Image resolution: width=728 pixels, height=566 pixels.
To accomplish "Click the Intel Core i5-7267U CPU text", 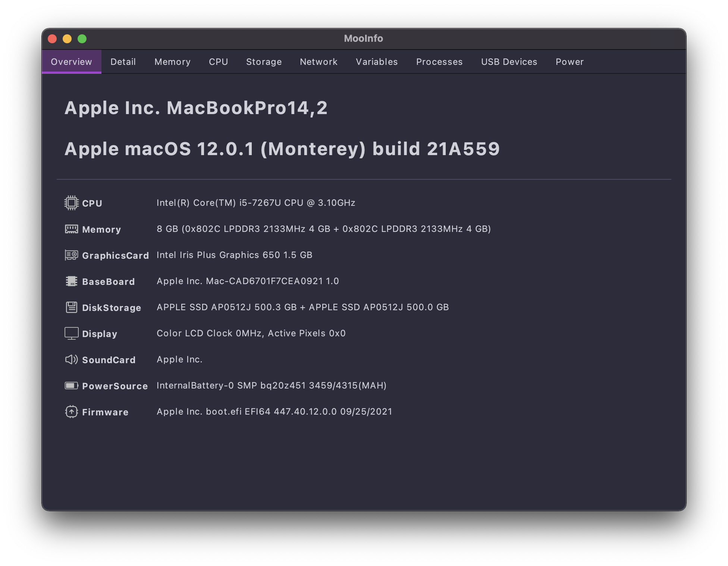I will [256, 203].
